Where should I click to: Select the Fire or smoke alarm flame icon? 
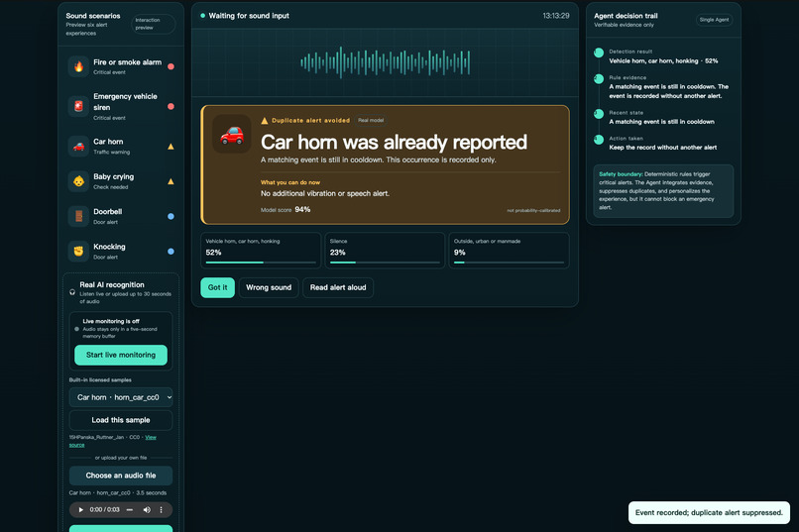[78, 66]
